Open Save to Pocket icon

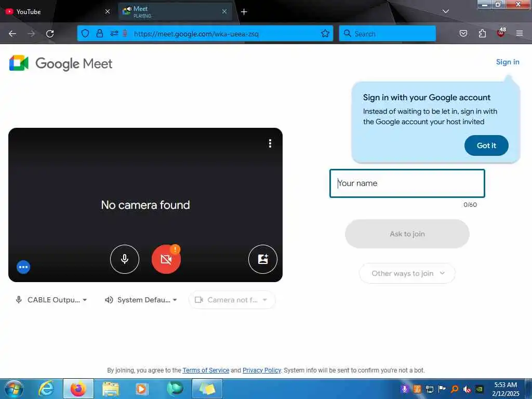(x=463, y=33)
